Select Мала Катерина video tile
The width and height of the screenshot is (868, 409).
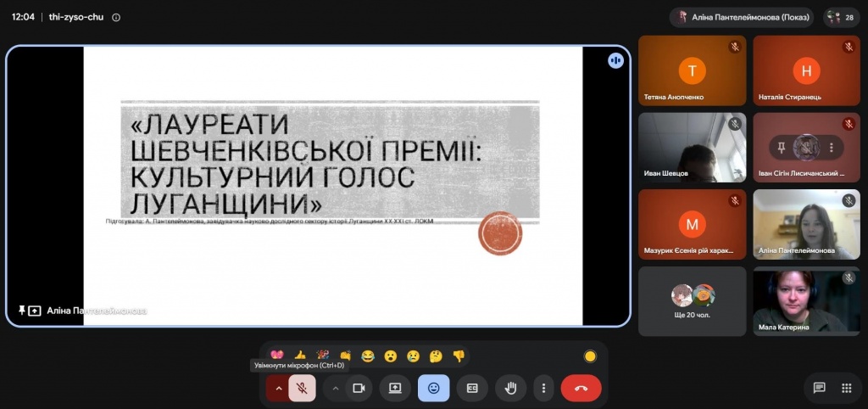point(807,301)
